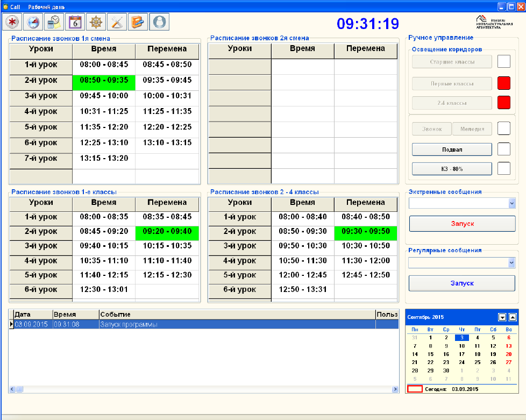Click the blue clock toolbar icon
526x420 pixels.
[33, 22]
